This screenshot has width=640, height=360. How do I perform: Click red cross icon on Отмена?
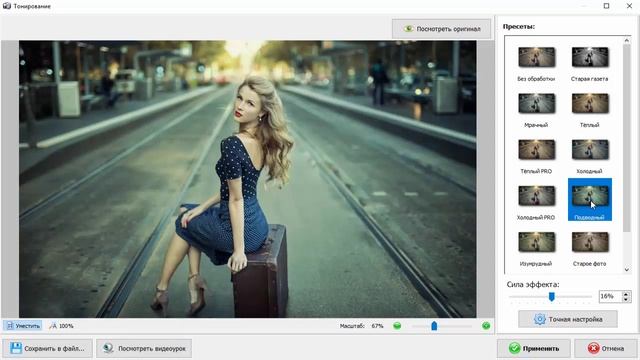[593, 348]
